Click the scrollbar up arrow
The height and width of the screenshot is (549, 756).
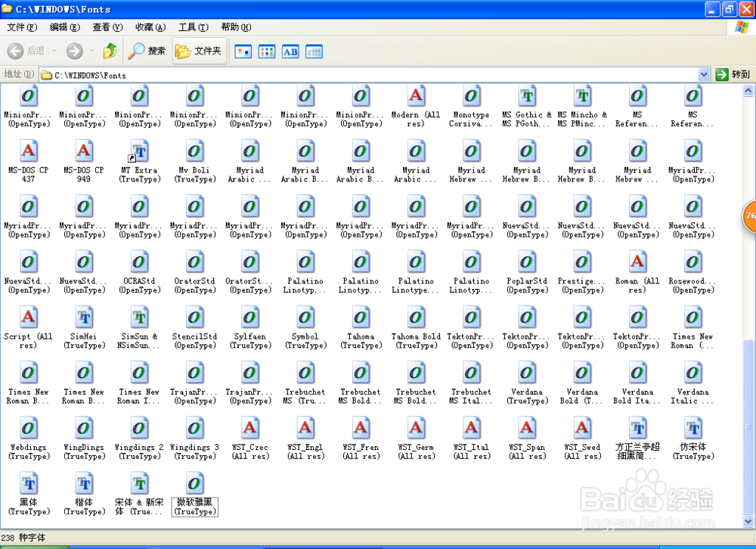click(748, 90)
